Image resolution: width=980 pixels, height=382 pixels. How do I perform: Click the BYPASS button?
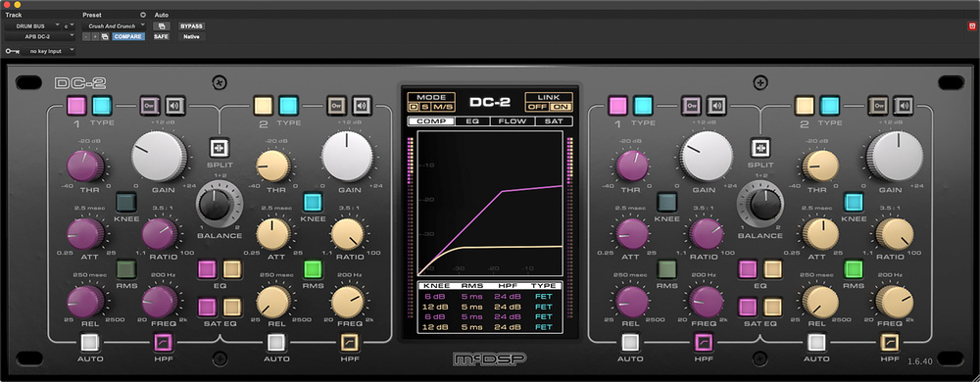pyautogui.click(x=191, y=26)
